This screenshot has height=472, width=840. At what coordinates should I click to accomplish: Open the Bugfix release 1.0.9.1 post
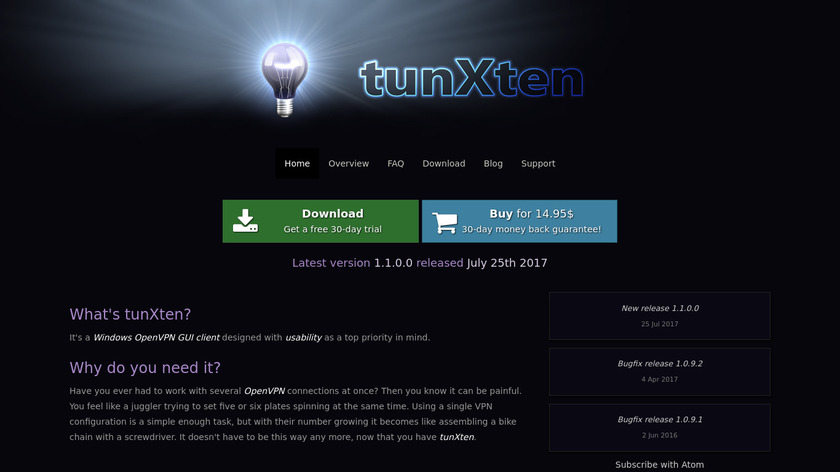click(660, 419)
